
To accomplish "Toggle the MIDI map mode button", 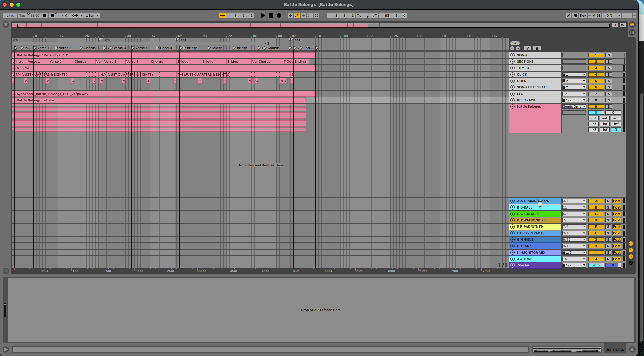I will tap(596, 15).
